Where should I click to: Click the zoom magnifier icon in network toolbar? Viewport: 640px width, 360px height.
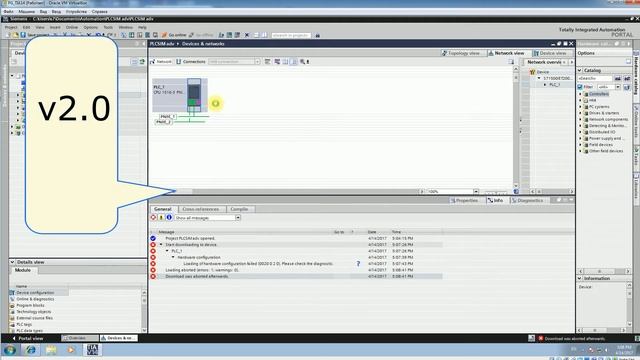[x=302, y=62]
